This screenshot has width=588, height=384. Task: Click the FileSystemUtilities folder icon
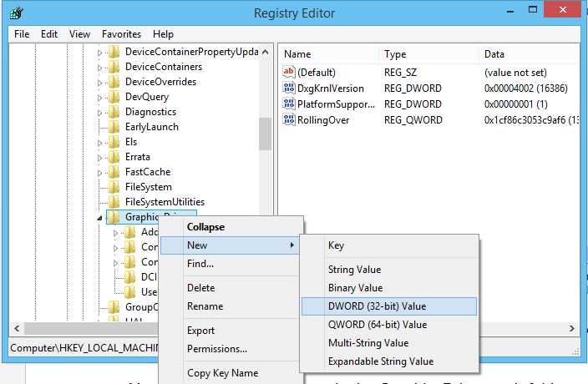point(114,202)
